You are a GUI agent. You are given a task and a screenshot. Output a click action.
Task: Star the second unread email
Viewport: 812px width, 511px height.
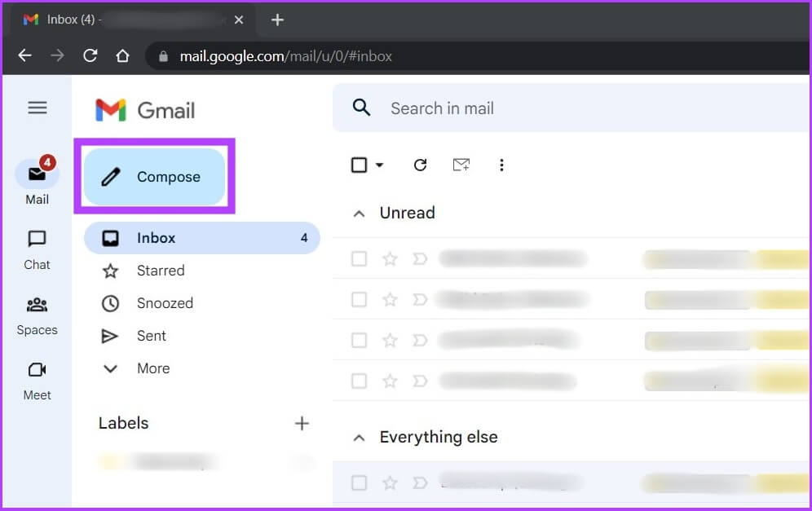390,299
